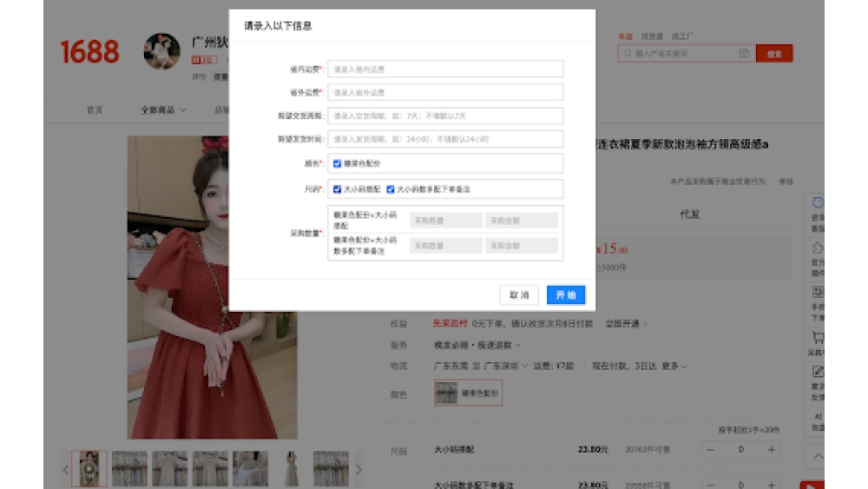This screenshot has height=489, width=868.
Task: Expand the 广东深圳 destination dropdown
Action: (x=506, y=366)
